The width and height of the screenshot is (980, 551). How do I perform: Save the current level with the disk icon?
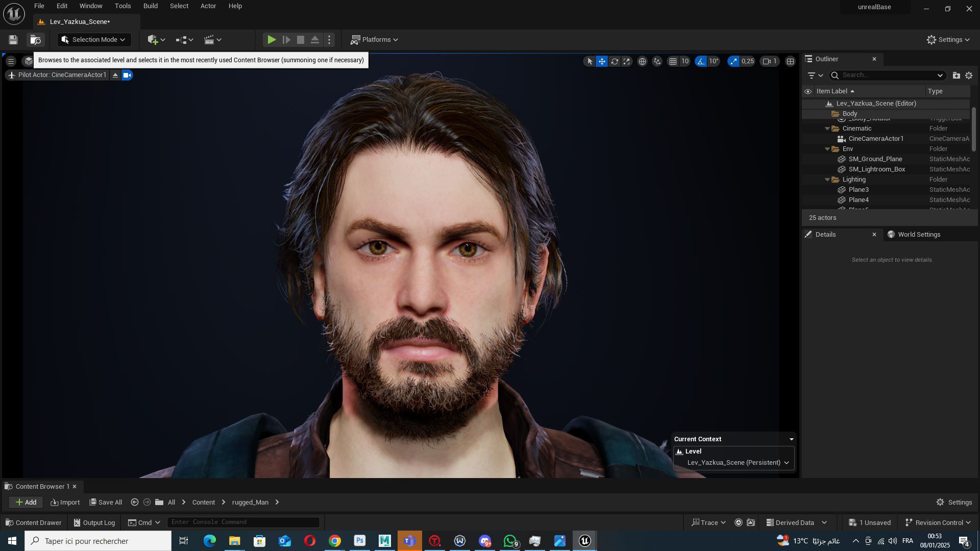[13, 40]
